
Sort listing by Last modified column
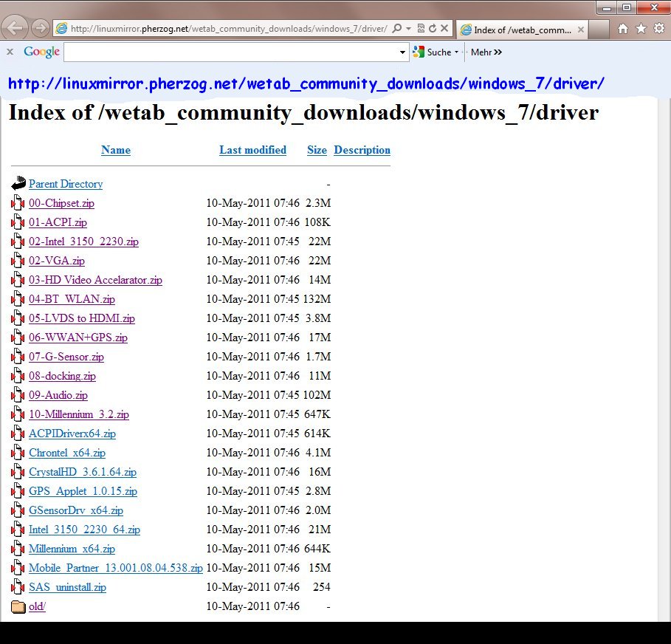pyautogui.click(x=253, y=150)
